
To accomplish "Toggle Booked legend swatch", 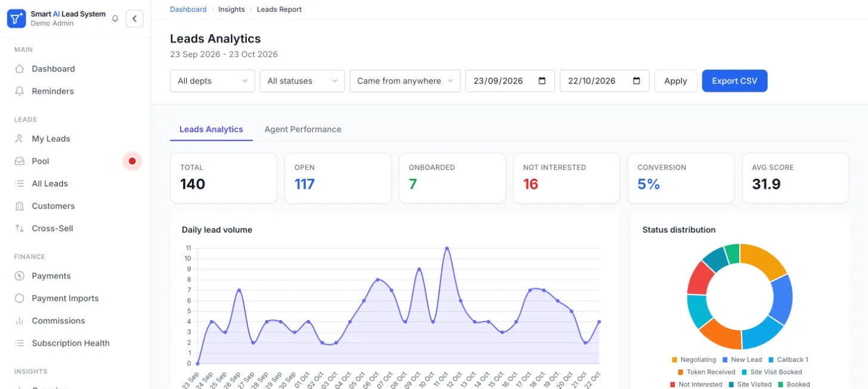I will coord(781,384).
